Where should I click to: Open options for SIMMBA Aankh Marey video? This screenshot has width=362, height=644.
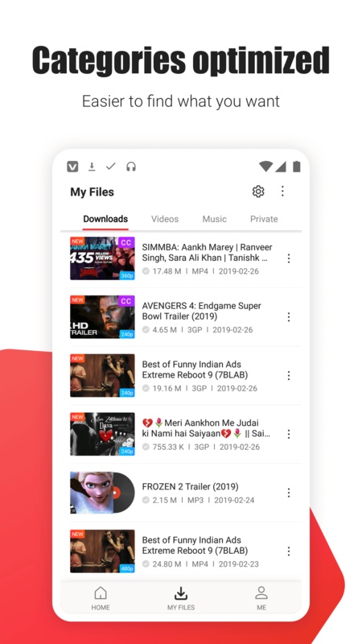click(289, 258)
